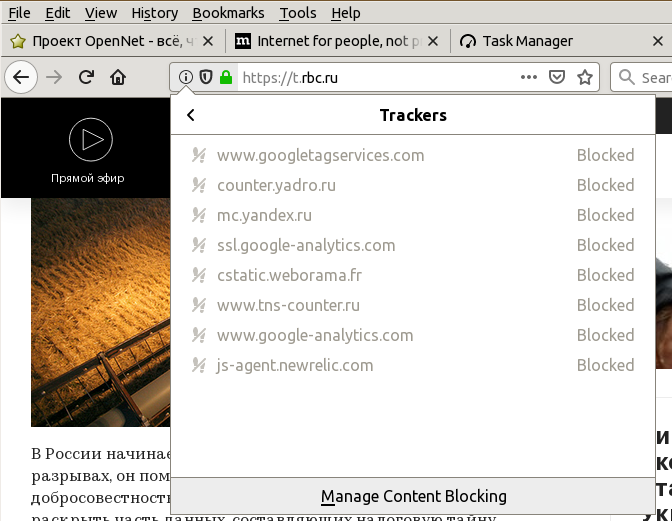Open the Edit menu

pyautogui.click(x=57, y=13)
